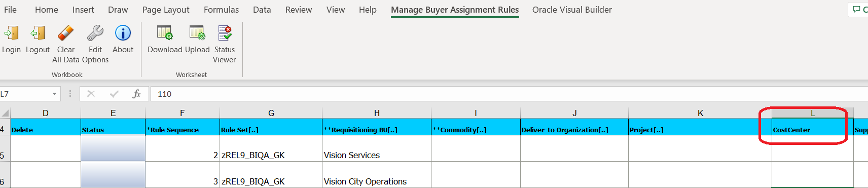Image resolution: width=868 pixels, height=188 pixels.
Task: Open the Formulas ribbon tab
Action: [x=221, y=10]
